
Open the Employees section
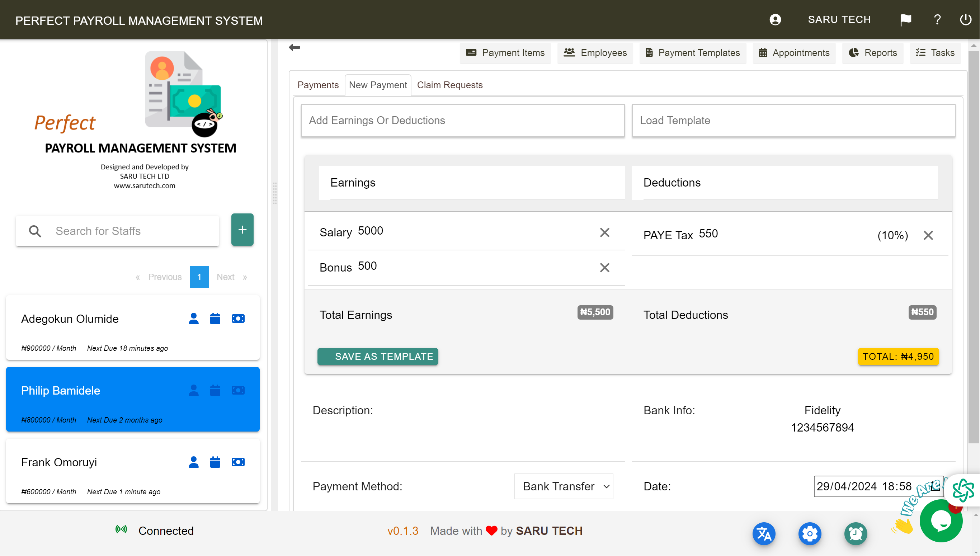594,53
